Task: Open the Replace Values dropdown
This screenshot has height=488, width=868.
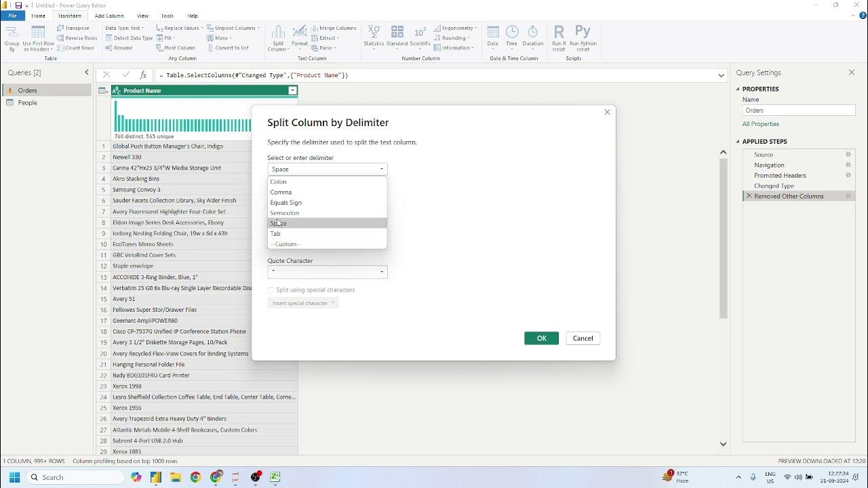Action: 179,28
